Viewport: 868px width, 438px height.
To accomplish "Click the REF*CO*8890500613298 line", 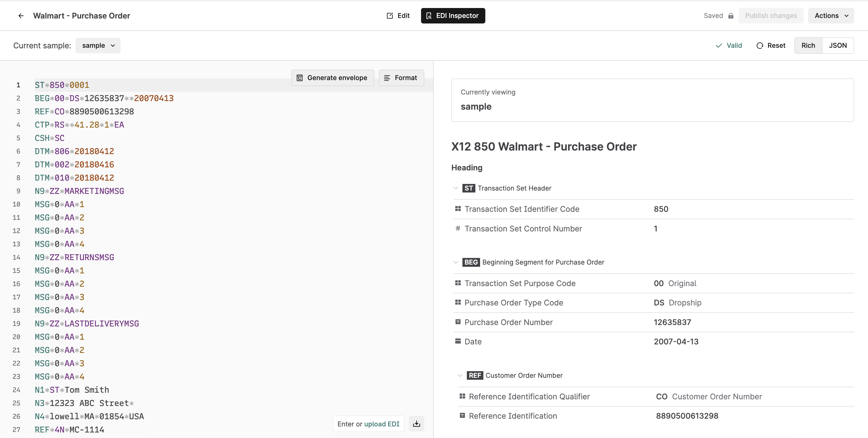I will pyautogui.click(x=84, y=112).
